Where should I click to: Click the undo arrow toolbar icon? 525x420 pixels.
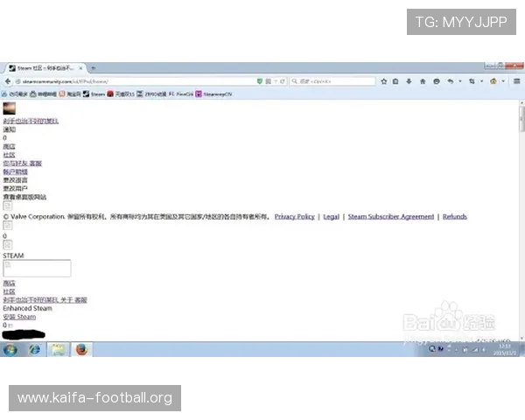click(x=451, y=81)
